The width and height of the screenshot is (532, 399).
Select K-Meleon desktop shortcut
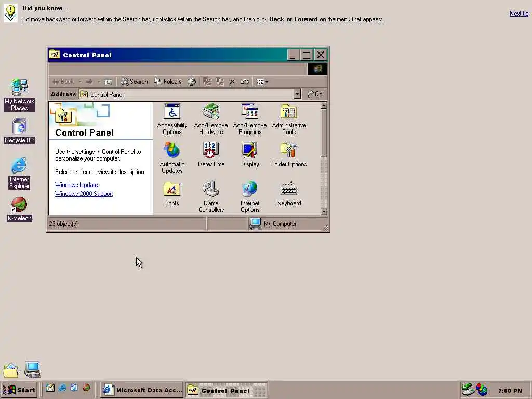[x=19, y=209]
